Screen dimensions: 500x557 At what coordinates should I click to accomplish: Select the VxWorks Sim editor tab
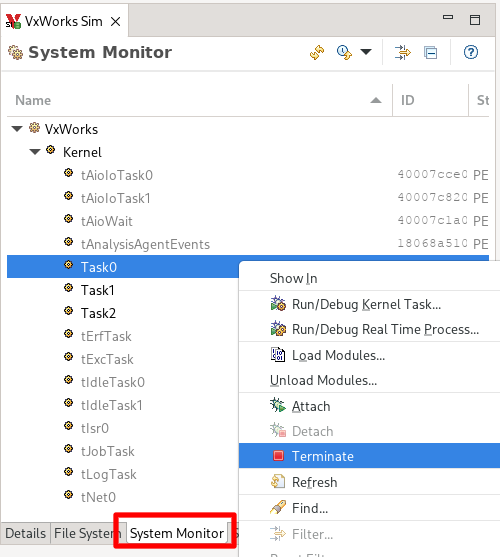click(64, 21)
